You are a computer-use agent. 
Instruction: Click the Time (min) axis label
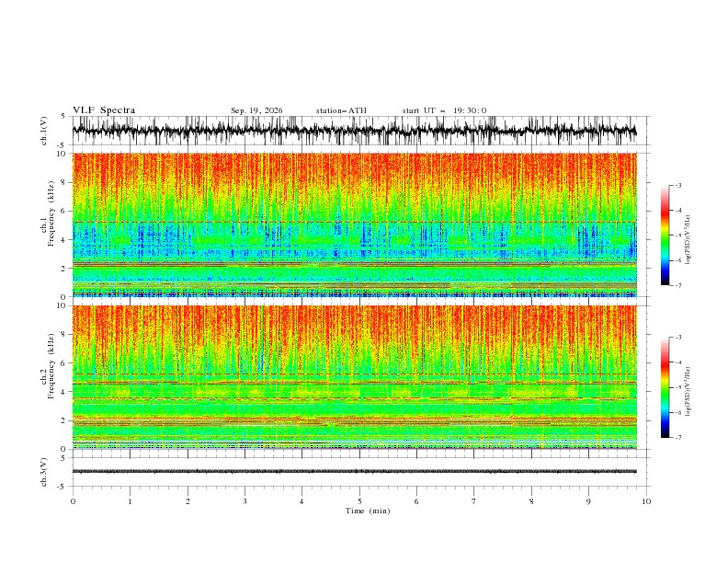coord(368,511)
